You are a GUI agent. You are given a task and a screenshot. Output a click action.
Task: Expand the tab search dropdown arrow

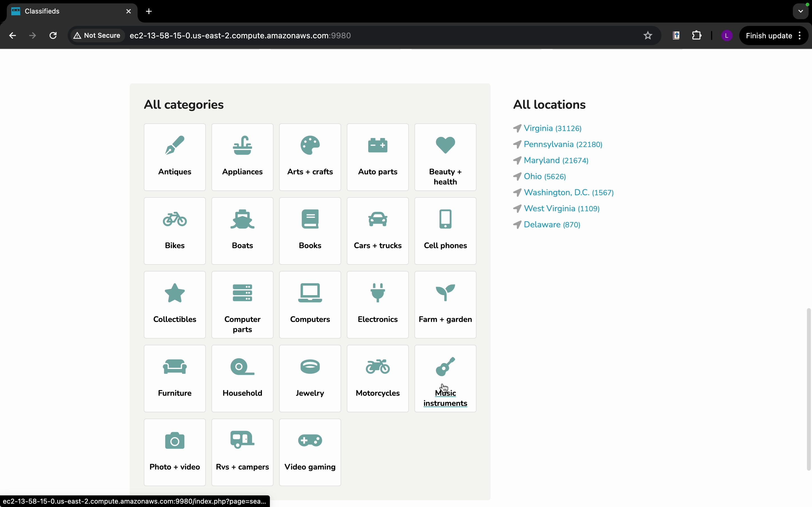click(x=801, y=11)
